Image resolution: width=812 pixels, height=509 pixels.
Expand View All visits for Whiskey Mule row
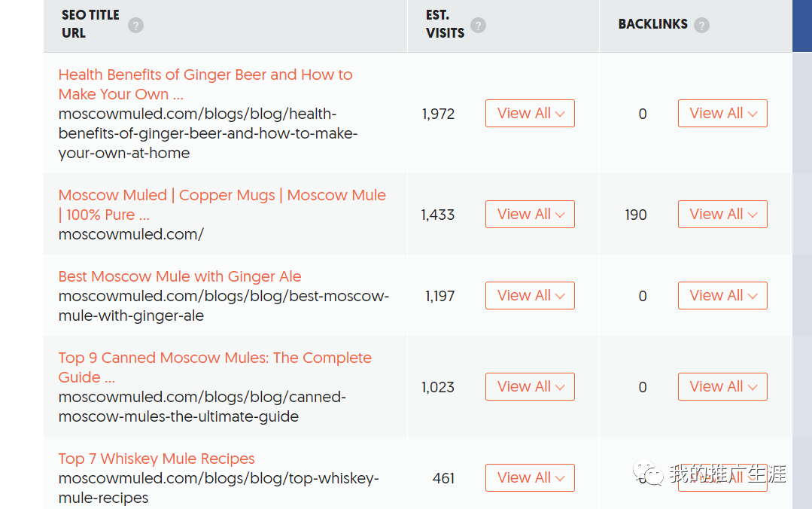(x=530, y=478)
